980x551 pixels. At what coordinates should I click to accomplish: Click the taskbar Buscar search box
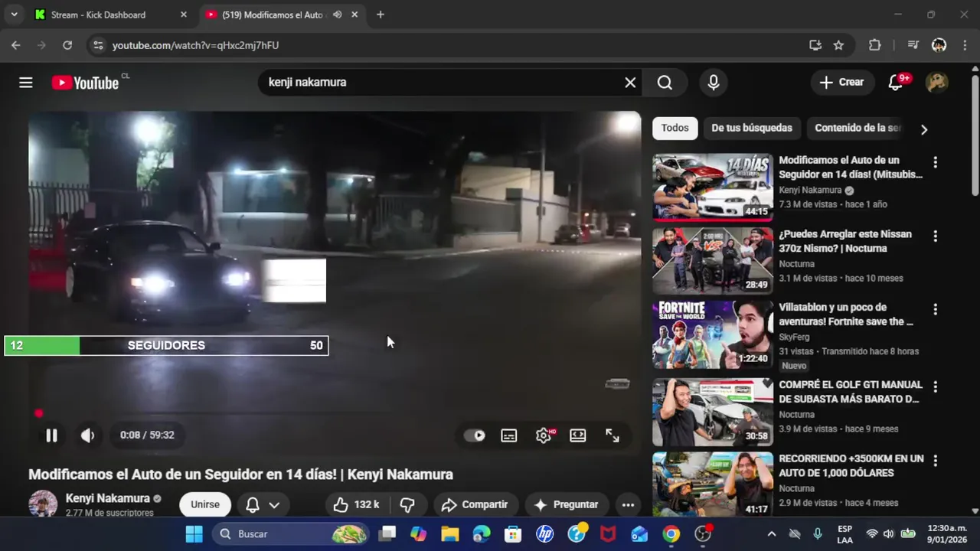click(290, 534)
